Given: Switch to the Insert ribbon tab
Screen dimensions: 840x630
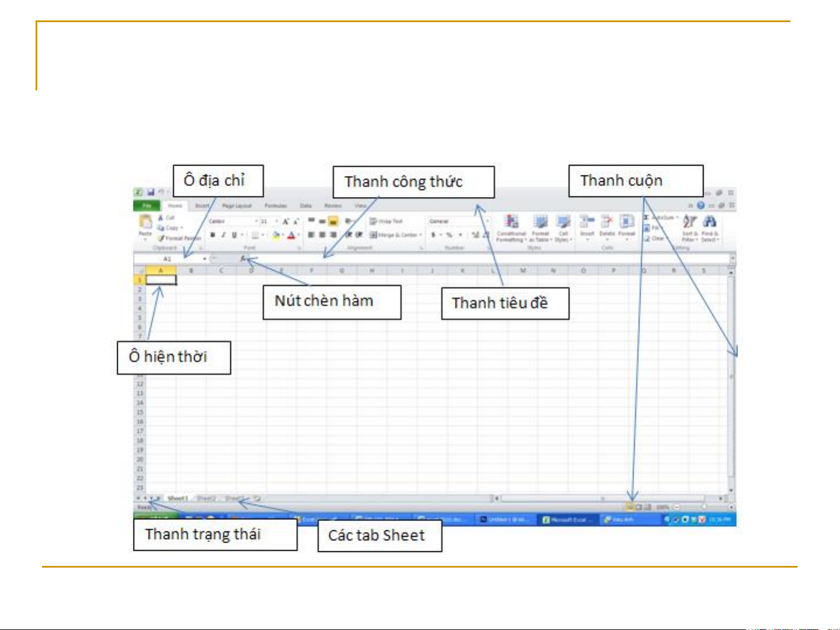Looking at the screenshot, I should (x=202, y=206).
